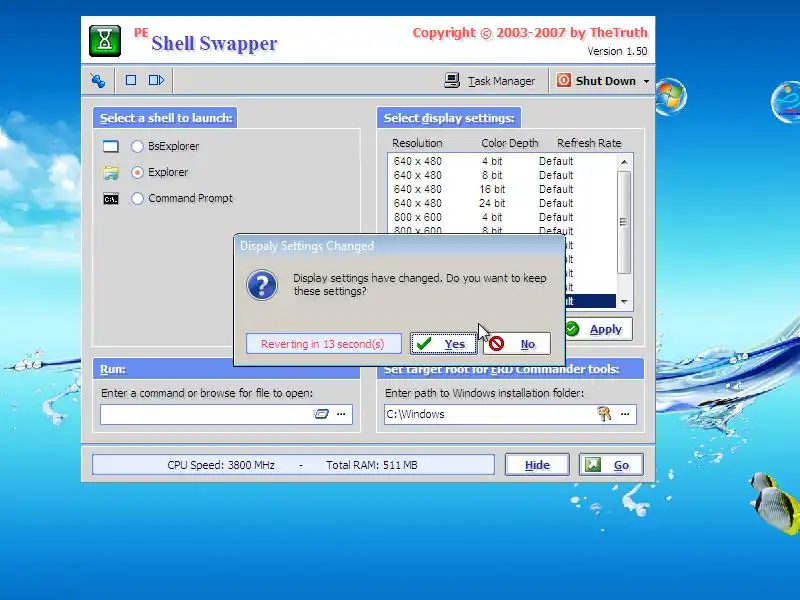The width and height of the screenshot is (800, 600).
Task: Click the Explorer folder icon
Action: (111, 173)
